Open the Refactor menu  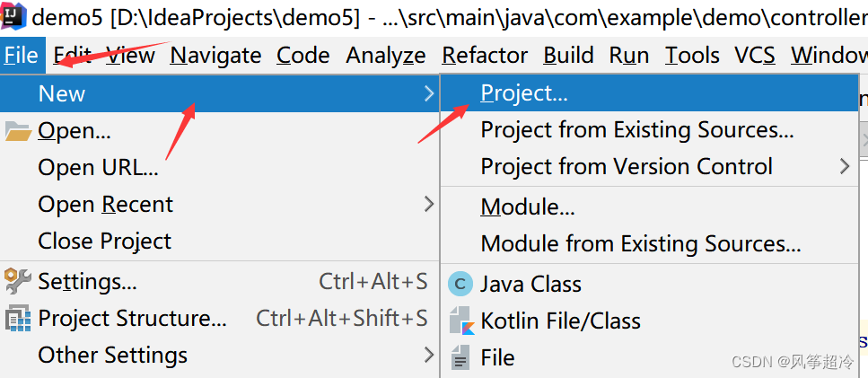click(x=485, y=56)
